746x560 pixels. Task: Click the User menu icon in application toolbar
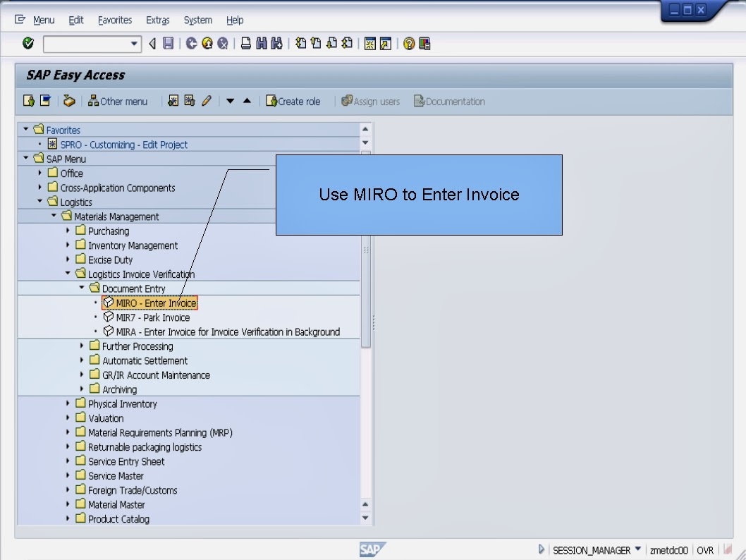28,101
